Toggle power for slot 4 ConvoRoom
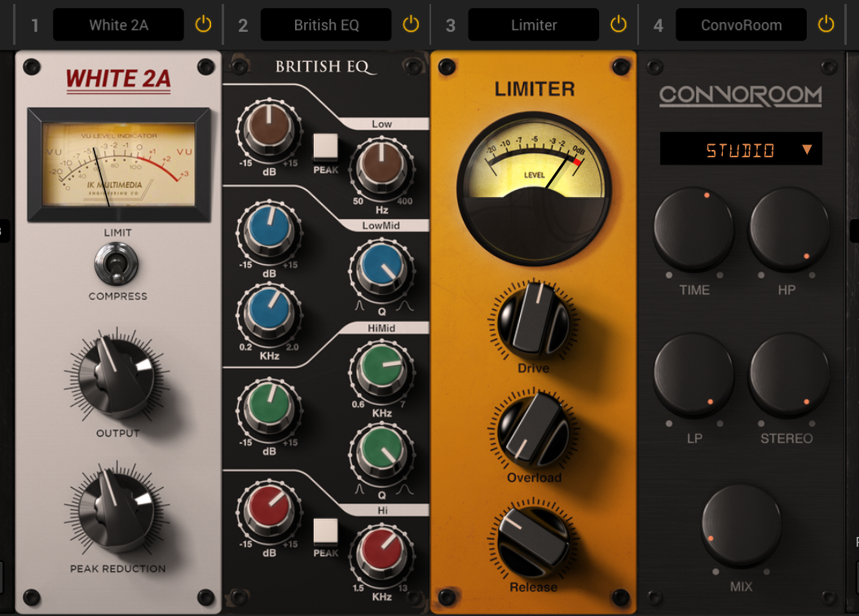 pyautogui.click(x=826, y=24)
